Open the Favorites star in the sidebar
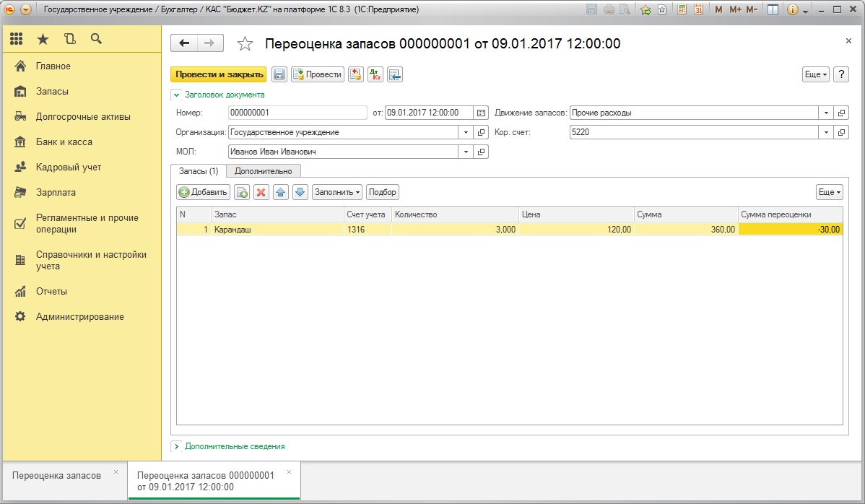Image resolution: width=865 pixels, height=504 pixels. click(x=43, y=38)
